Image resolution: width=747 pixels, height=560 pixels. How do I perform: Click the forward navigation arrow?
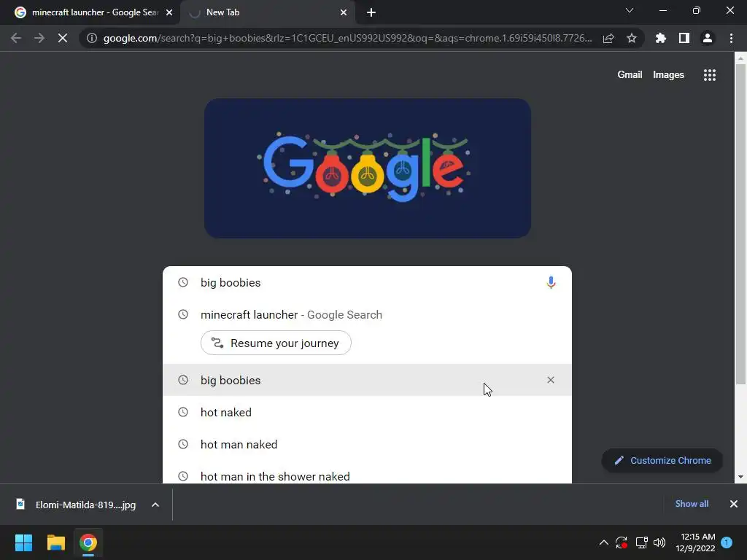coord(39,38)
